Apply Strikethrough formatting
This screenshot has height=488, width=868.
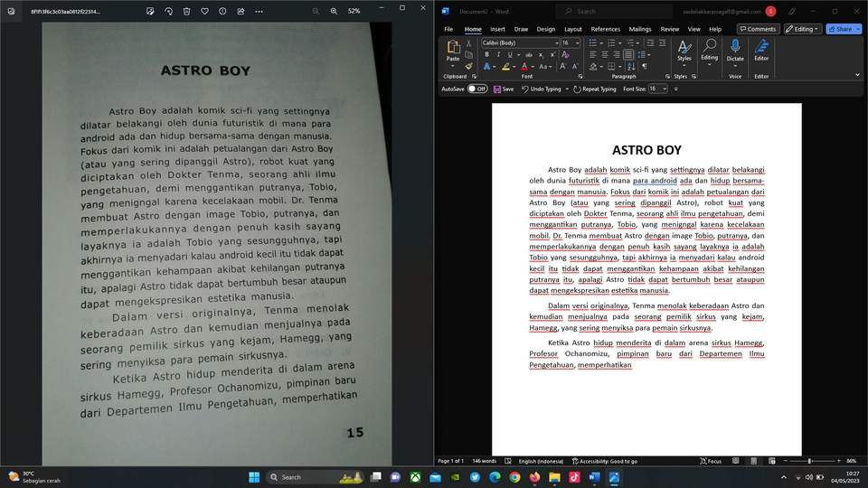click(529, 55)
